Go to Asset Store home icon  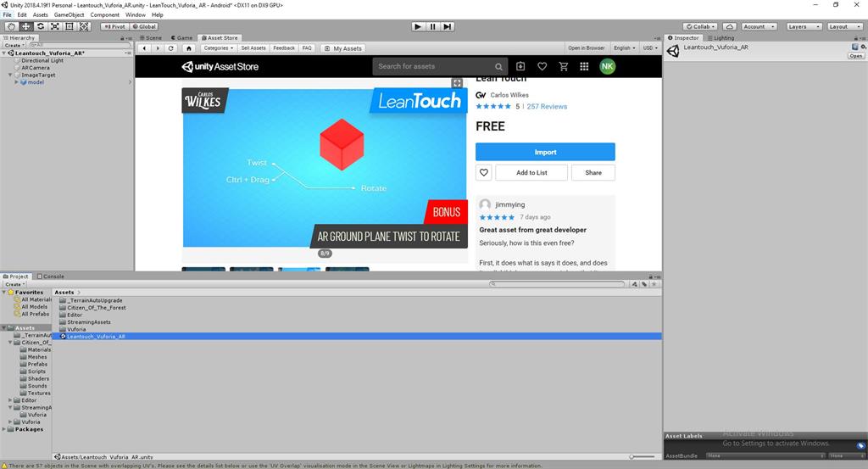coord(189,48)
